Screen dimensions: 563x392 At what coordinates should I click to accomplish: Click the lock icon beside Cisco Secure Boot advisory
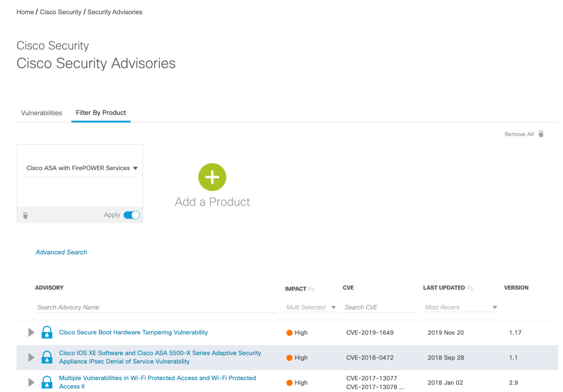[47, 332]
